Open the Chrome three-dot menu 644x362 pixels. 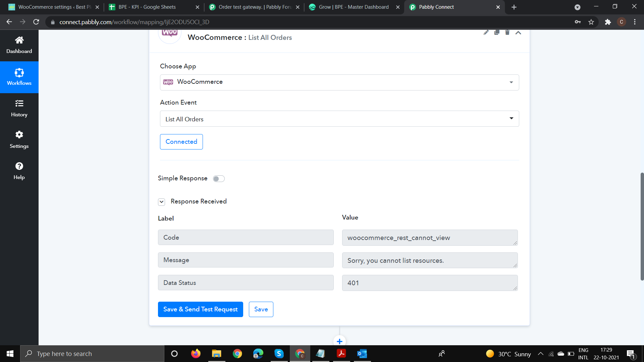click(635, 22)
